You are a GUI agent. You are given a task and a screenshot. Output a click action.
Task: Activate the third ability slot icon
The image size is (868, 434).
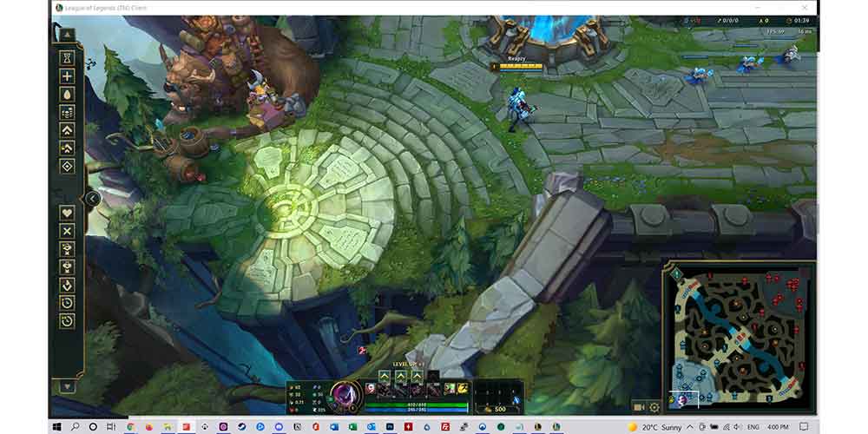[417, 390]
